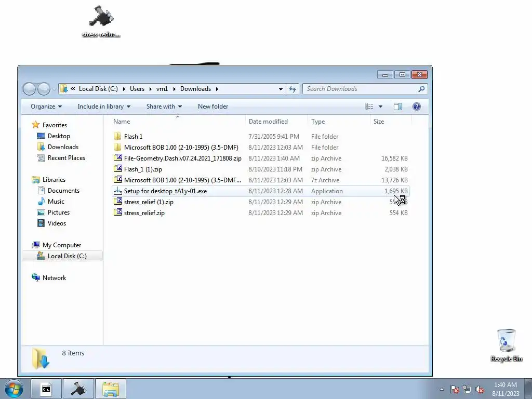Click the Windows Explorer taskbar icon
The image size is (532, 399).
tap(111, 389)
